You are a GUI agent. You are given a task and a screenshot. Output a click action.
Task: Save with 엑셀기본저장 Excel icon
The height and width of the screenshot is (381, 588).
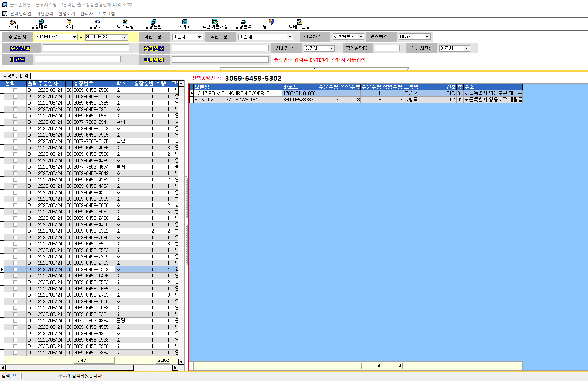coord(215,24)
